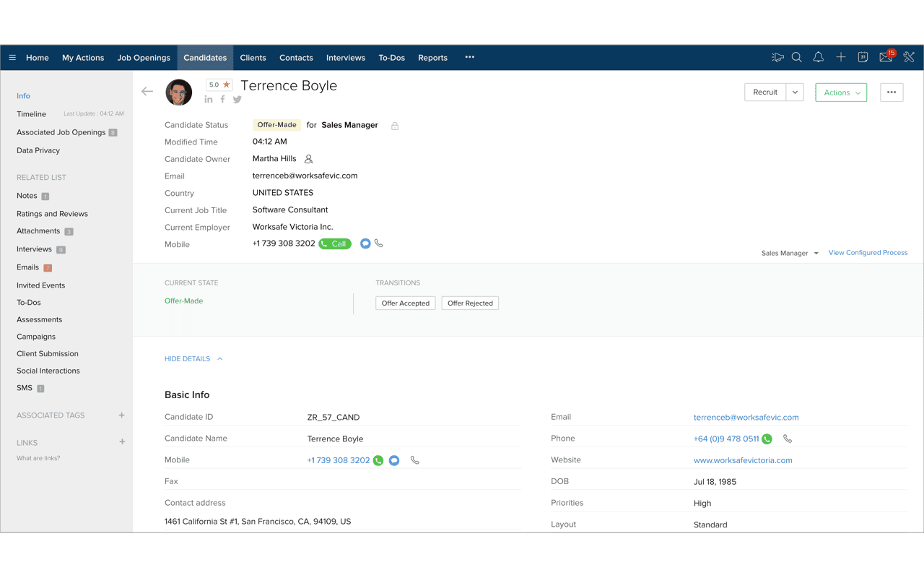Open the notifications bell
Image resolution: width=924 pixels, height=578 pixels.
coord(819,58)
